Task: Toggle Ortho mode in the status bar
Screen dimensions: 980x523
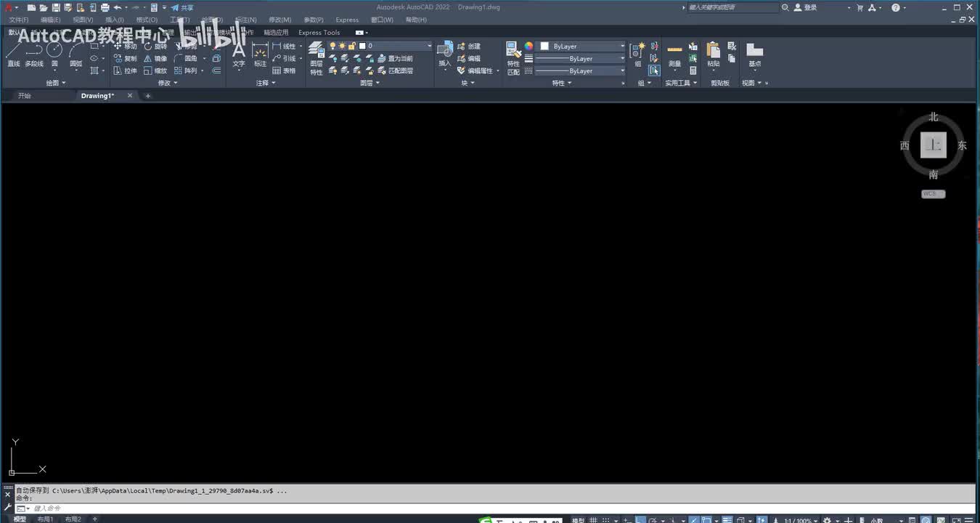Action: pos(640,520)
